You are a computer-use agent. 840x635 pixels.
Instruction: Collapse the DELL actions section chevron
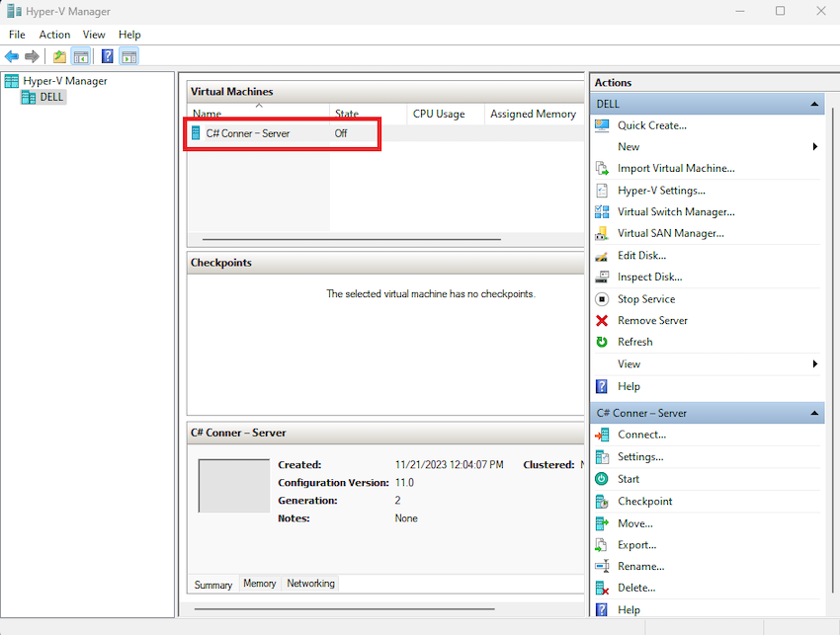[x=814, y=103]
